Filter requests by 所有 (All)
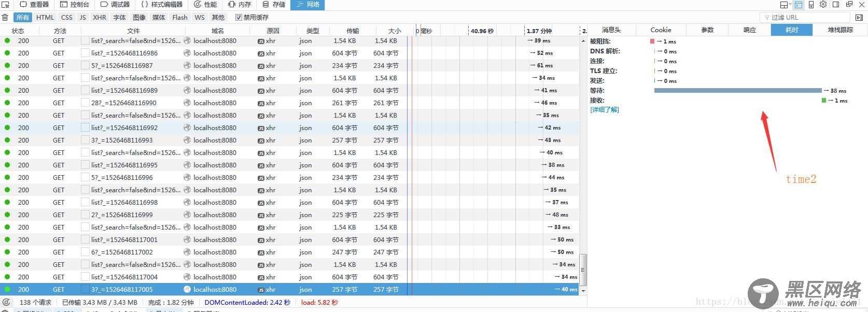This screenshot has width=868, height=312. [23, 17]
